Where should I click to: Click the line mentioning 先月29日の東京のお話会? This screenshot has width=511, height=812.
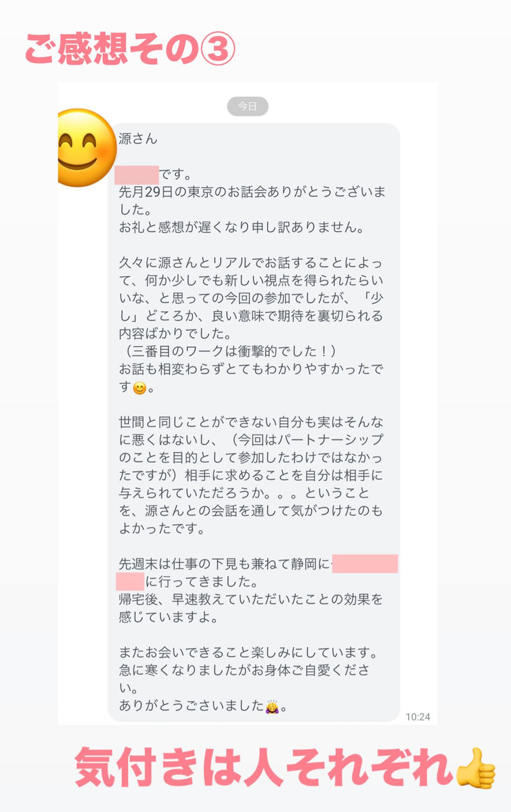pyautogui.click(x=252, y=192)
